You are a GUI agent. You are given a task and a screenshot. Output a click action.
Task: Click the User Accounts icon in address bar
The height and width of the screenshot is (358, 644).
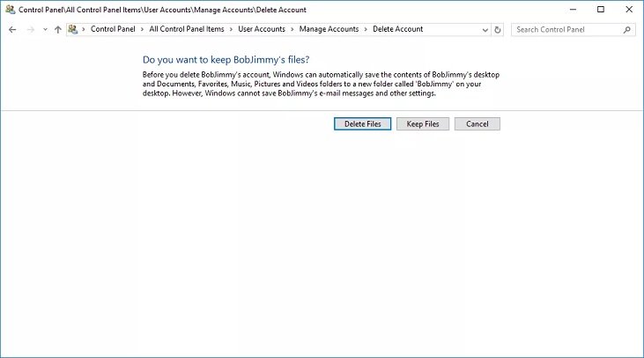pyautogui.click(x=73, y=29)
